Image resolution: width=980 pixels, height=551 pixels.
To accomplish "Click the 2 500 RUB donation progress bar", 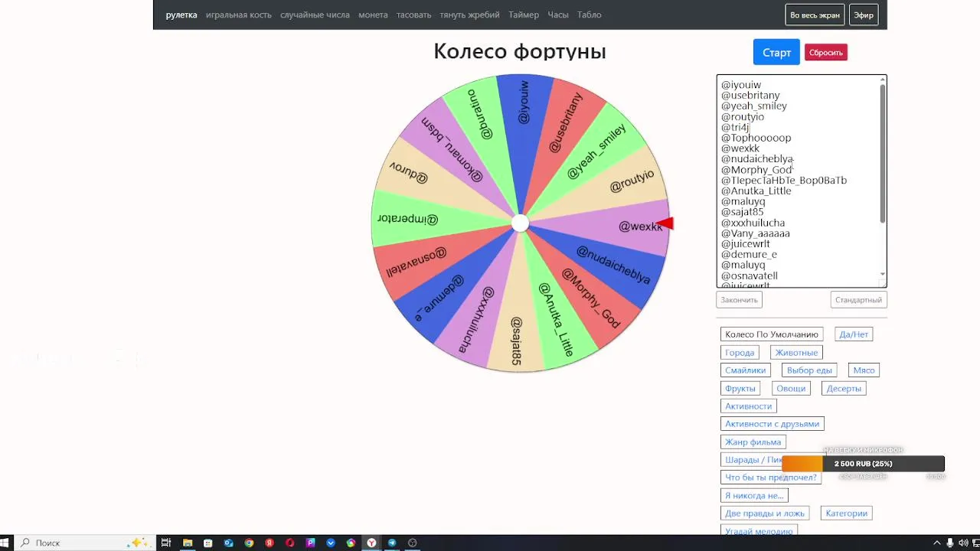I will (x=863, y=464).
